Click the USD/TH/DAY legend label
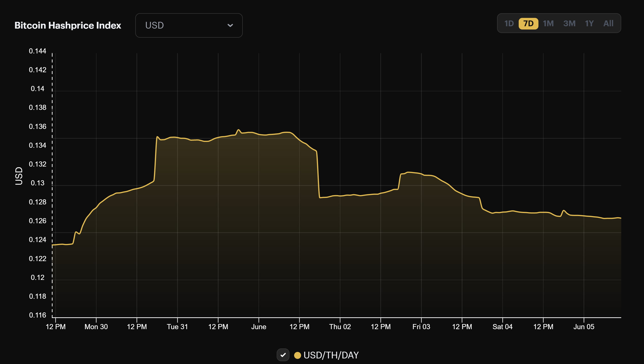 click(x=331, y=355)
